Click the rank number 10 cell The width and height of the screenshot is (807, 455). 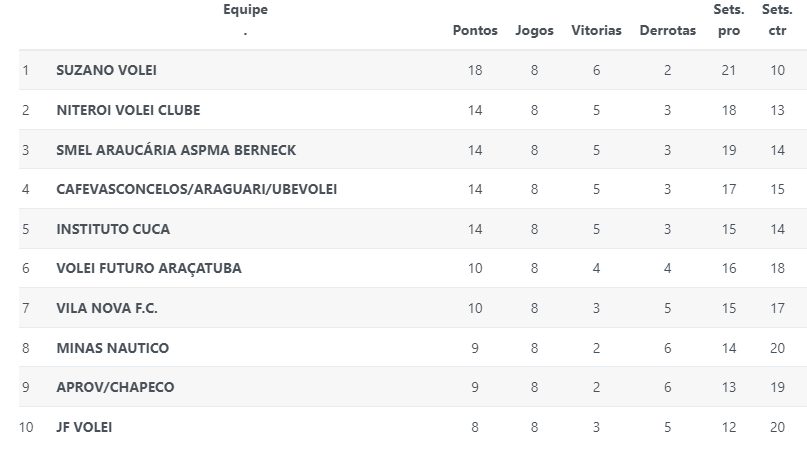pyautogui.click(x=26, y=427)
